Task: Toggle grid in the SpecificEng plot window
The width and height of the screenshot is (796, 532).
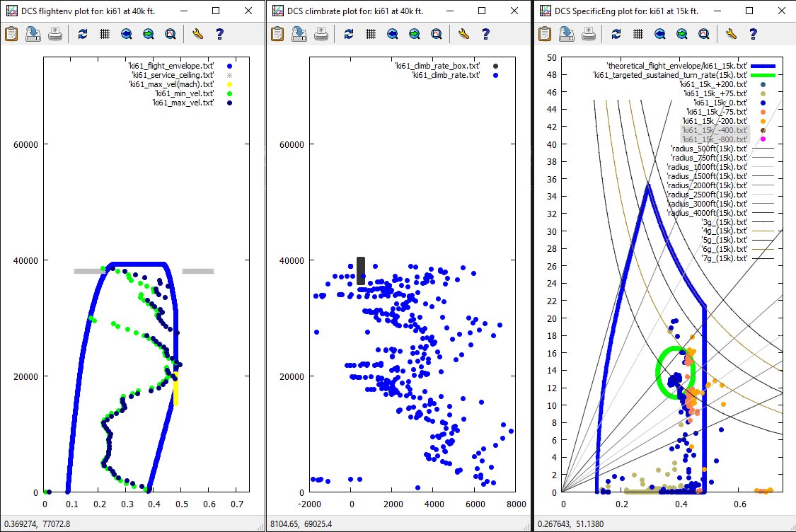Action: point(638,34)
